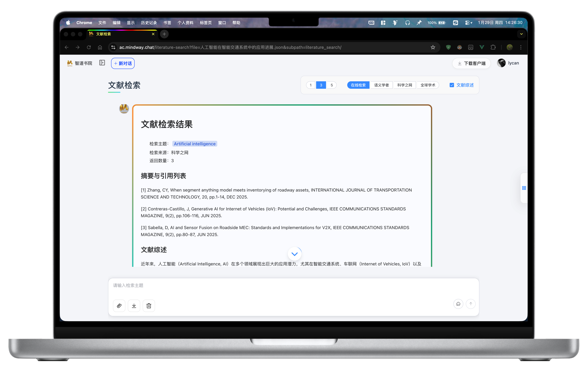
Task: Click the browser address bar URL
Action: pos(230,47)
